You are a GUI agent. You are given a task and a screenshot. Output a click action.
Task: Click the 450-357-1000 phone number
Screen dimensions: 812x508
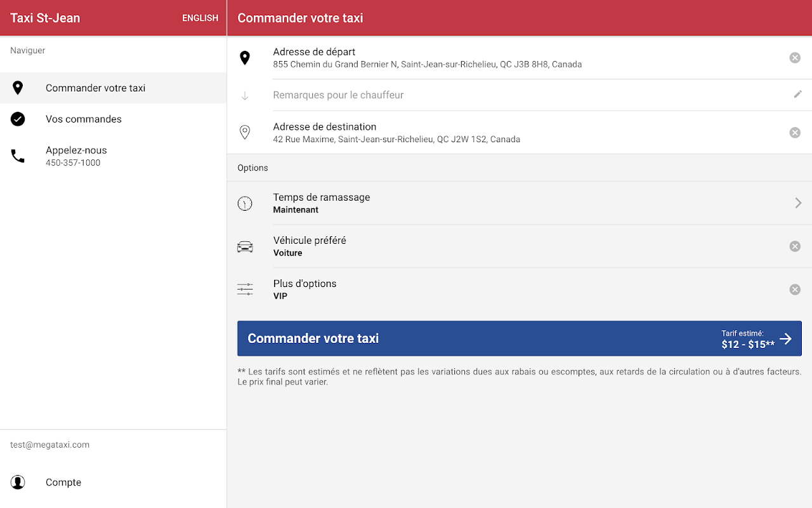click(73, 163)
